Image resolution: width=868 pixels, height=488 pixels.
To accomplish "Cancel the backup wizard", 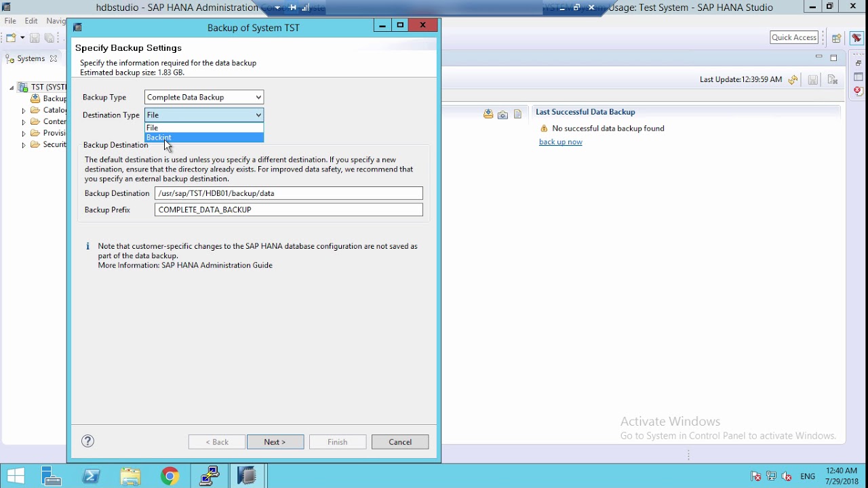I will click(x=400, y=442).
